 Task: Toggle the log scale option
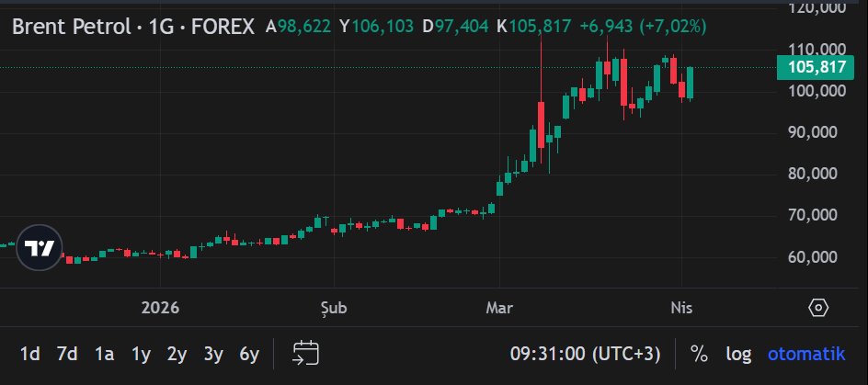point(738,354)
